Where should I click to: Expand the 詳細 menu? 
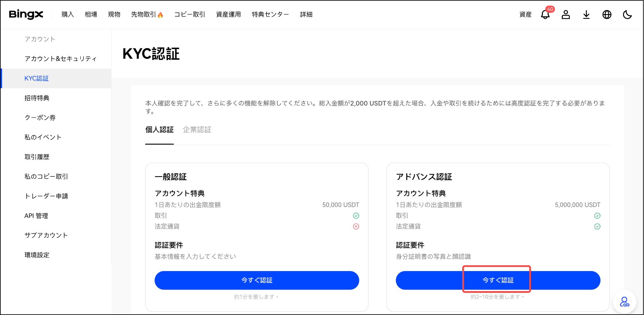tap(306, 14)
